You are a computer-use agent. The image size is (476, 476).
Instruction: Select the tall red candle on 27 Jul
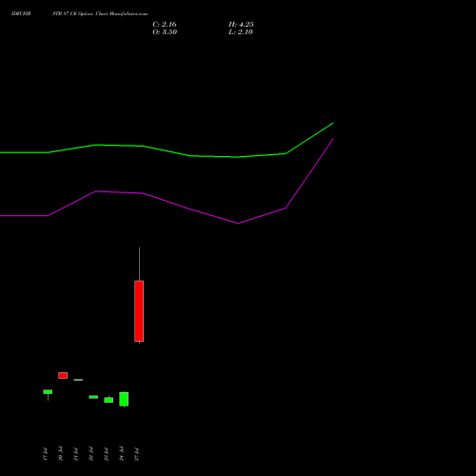[139, 311]
